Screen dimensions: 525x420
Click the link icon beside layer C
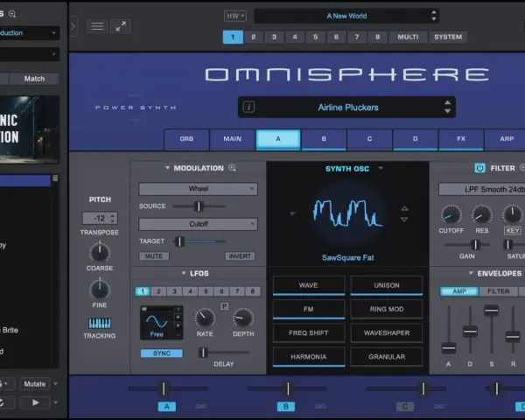(439, 406)
